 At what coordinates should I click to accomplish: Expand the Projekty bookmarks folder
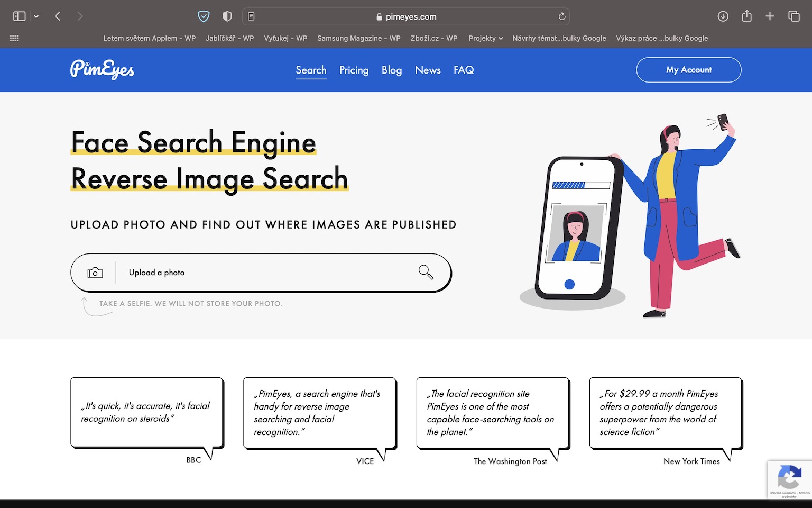(x=485, y=38)
